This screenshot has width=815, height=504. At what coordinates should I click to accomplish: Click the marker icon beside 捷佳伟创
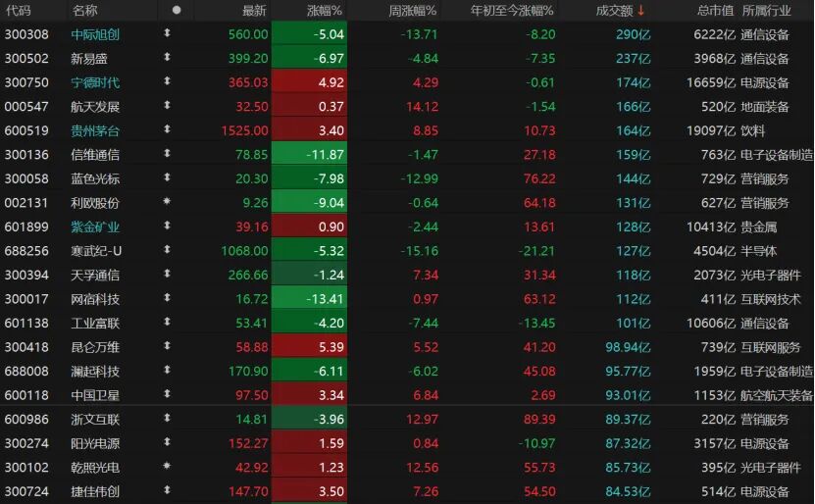(166, 492)
